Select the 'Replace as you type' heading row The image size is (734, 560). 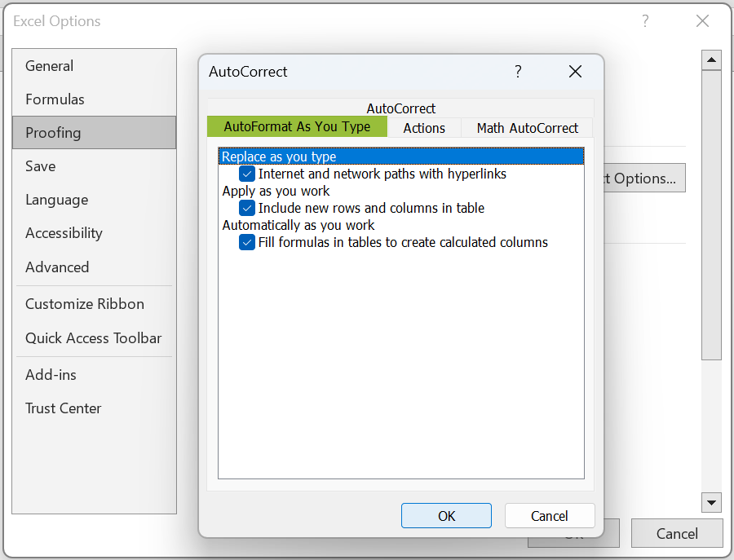tap(401, 157)
